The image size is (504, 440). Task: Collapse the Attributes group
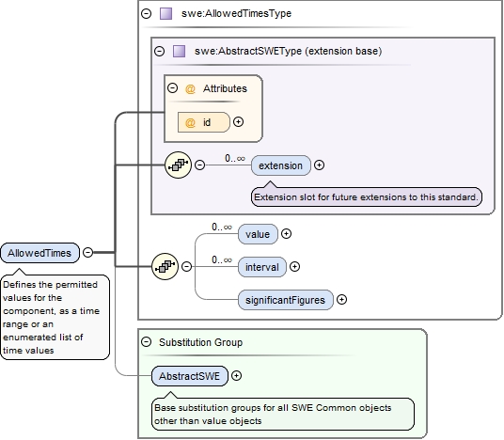[173, 88]
